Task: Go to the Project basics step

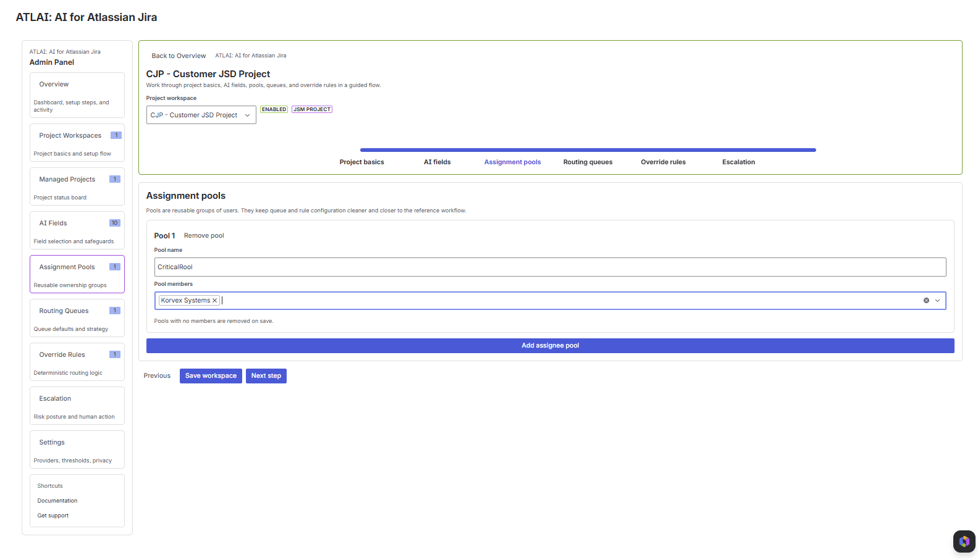Action: pos(361,162)
